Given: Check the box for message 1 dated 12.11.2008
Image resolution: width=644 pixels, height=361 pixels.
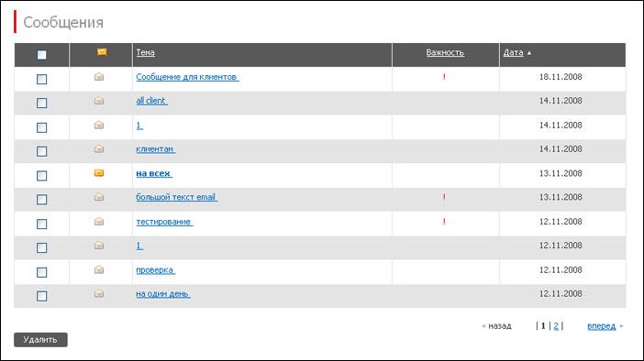Looking at the screenshot, I should click(x=42, y=247).
